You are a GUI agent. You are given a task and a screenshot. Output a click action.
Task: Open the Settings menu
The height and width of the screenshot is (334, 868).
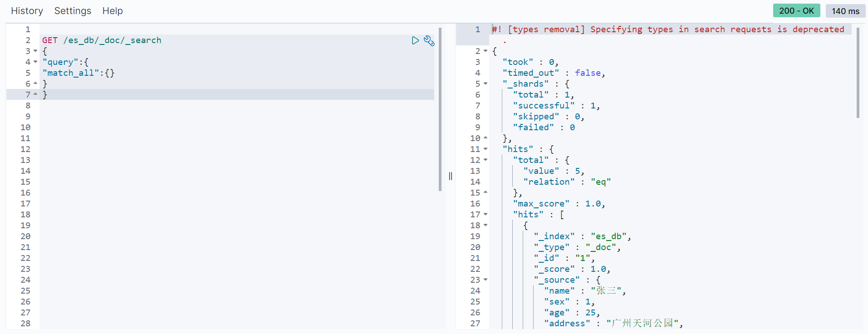(x=73, y=11)
